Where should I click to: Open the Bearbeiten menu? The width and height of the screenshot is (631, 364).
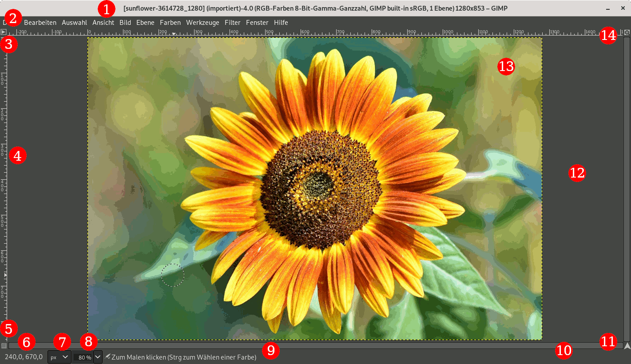click(x=40, y=22)
